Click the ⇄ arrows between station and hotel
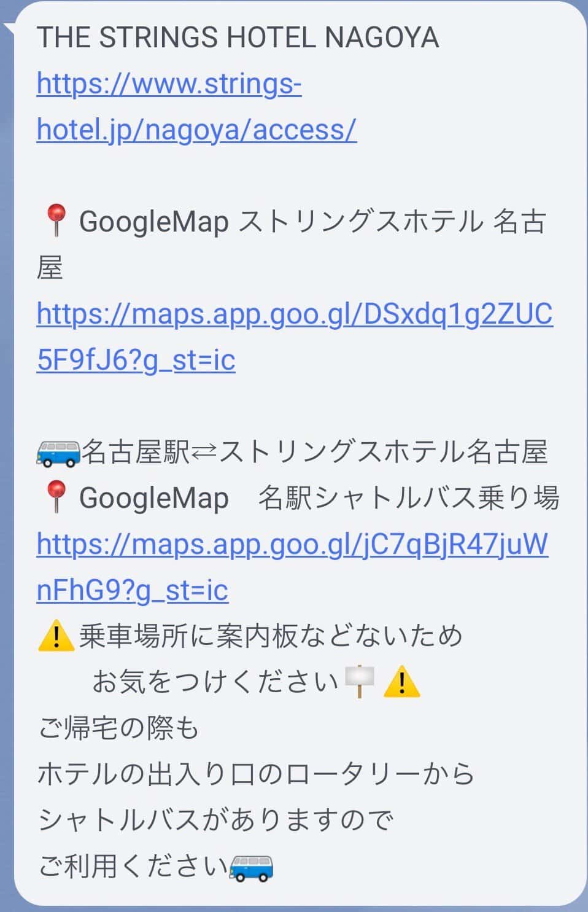The height and width of the screenshot is (912, 588). point(204,453)
